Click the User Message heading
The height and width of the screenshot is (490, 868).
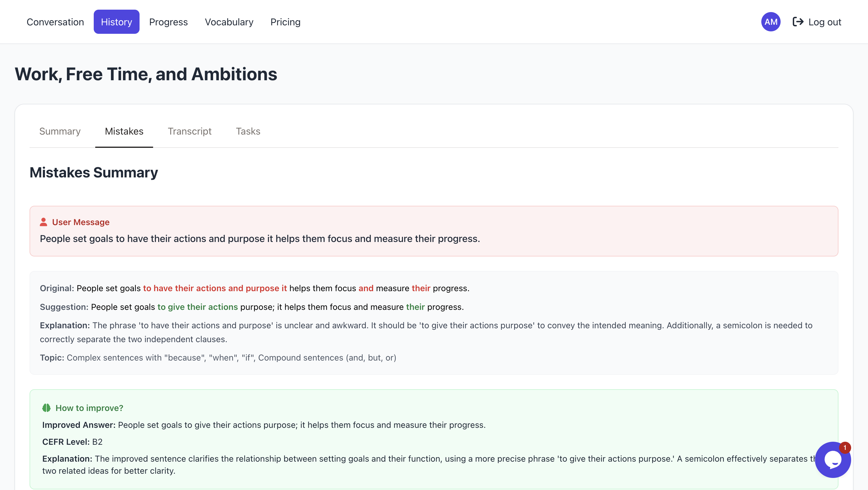[80, 222]
